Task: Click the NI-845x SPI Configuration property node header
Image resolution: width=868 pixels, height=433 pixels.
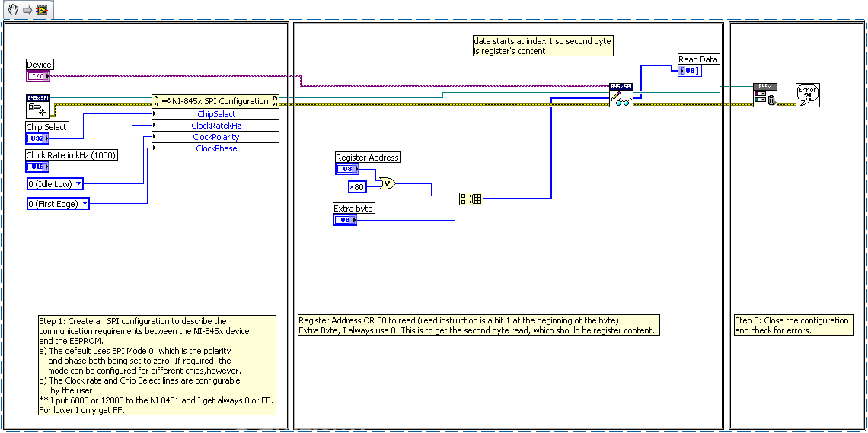Action: click(215, 101)
